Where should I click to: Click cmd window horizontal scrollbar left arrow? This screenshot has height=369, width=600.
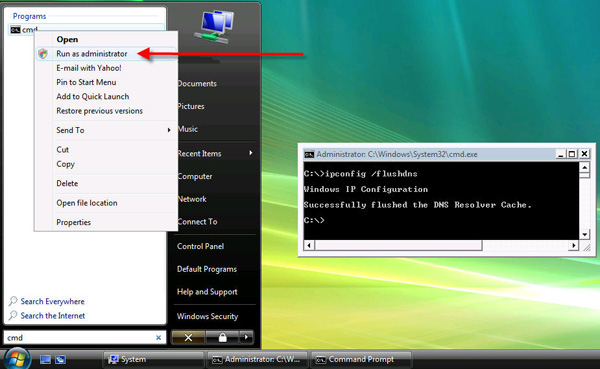click(x=309, y=245)
